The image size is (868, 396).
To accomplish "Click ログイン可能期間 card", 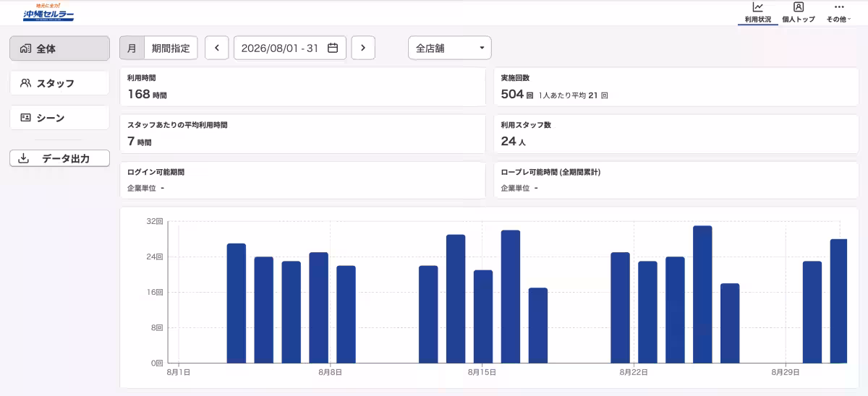I will (x=302, y=180).
